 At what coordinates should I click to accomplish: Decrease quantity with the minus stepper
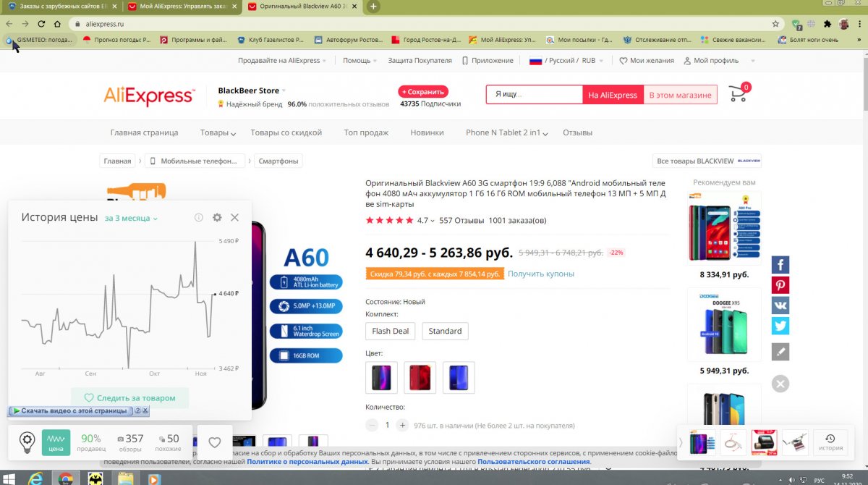[x=372, y=426]
